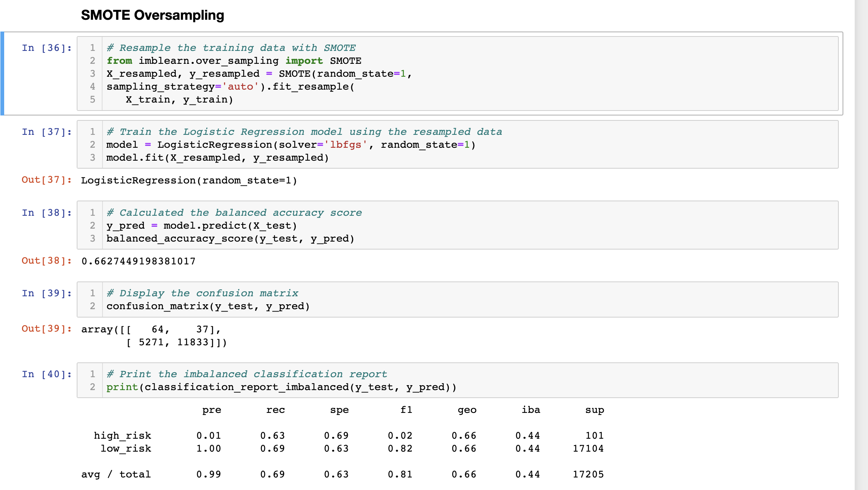Click line number 2 in the In [40] cell
The height and width of the screenshot is (490, 868).
click(x=92, y=387)
